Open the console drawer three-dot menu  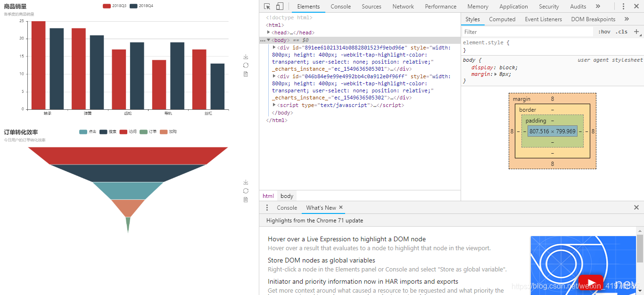(267, 207)
